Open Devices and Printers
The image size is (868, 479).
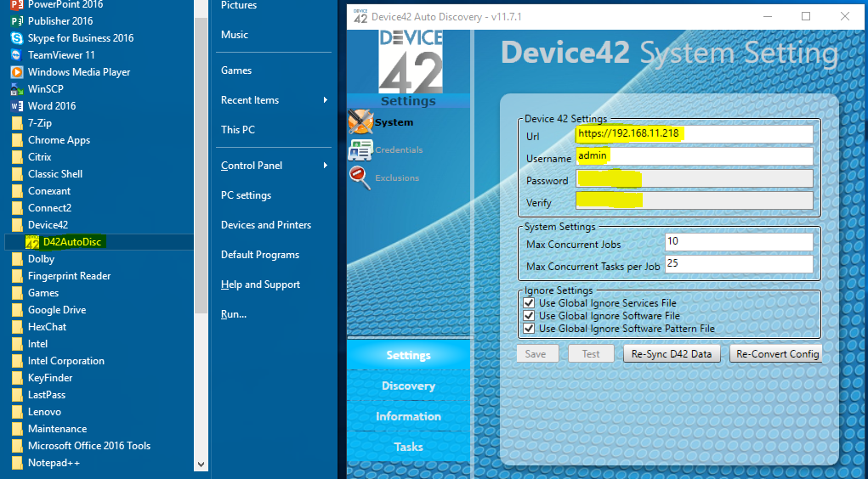(x=266, y=225)
